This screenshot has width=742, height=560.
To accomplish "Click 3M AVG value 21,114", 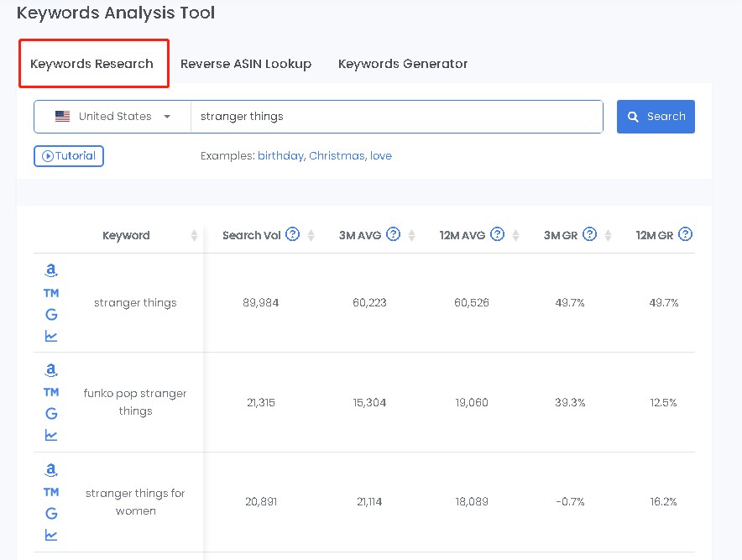I will pos(369,501).
